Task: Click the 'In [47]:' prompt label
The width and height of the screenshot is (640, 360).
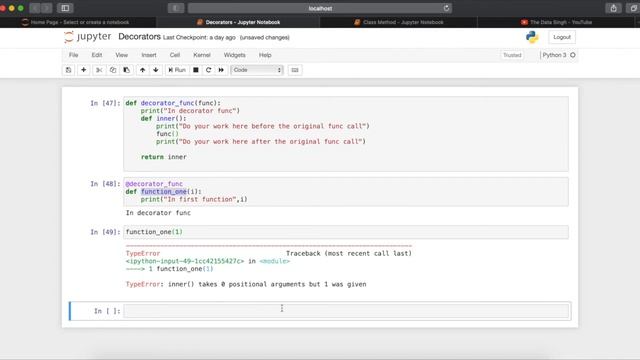Action: tap(105, 103)
